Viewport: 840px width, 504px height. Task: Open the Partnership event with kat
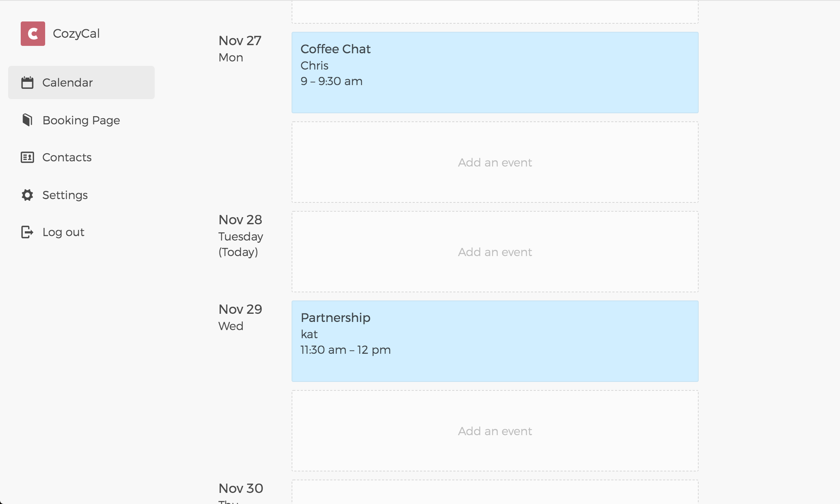[x=495, y=341]
